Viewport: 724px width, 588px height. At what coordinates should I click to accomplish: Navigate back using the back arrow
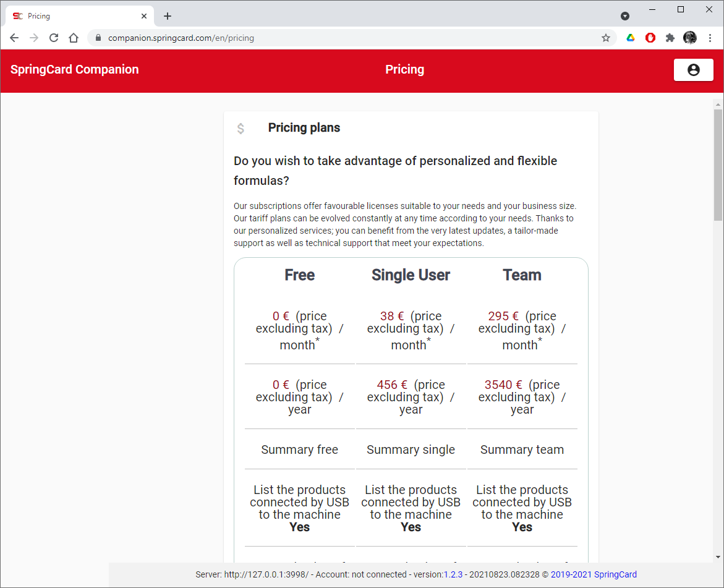click(14, 38)
